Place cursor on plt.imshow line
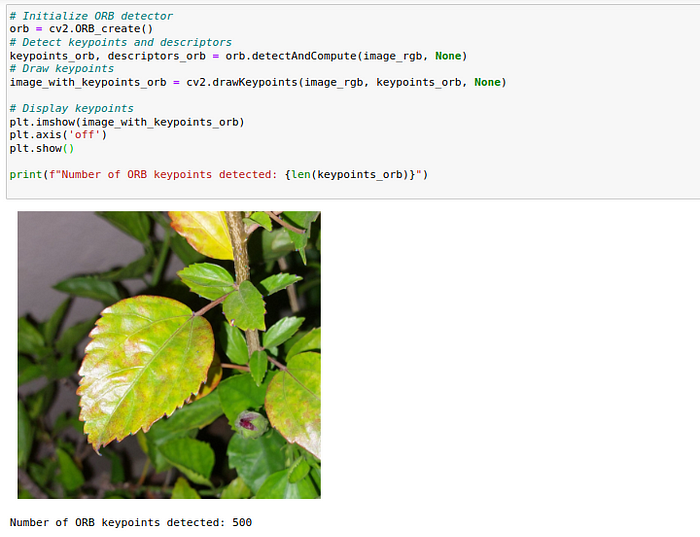Screen dimensions: 700x537 click(127, 122)
